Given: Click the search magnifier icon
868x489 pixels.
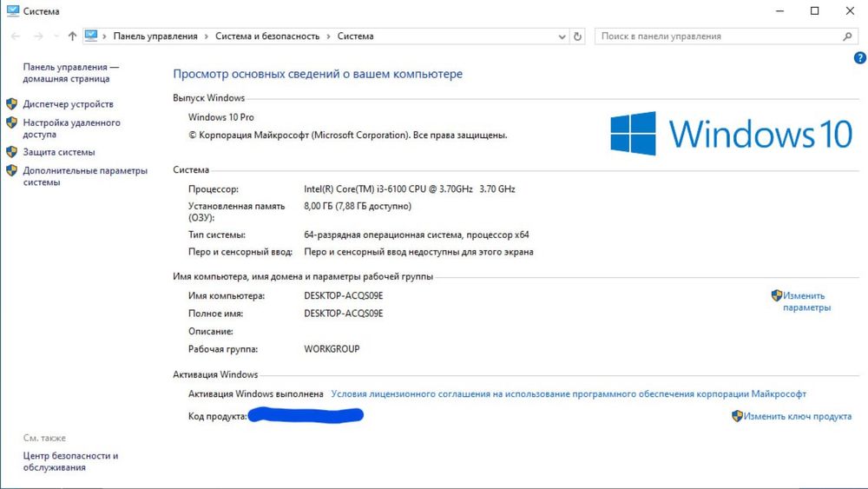Looking at the screenshot, I should point(847,36).
